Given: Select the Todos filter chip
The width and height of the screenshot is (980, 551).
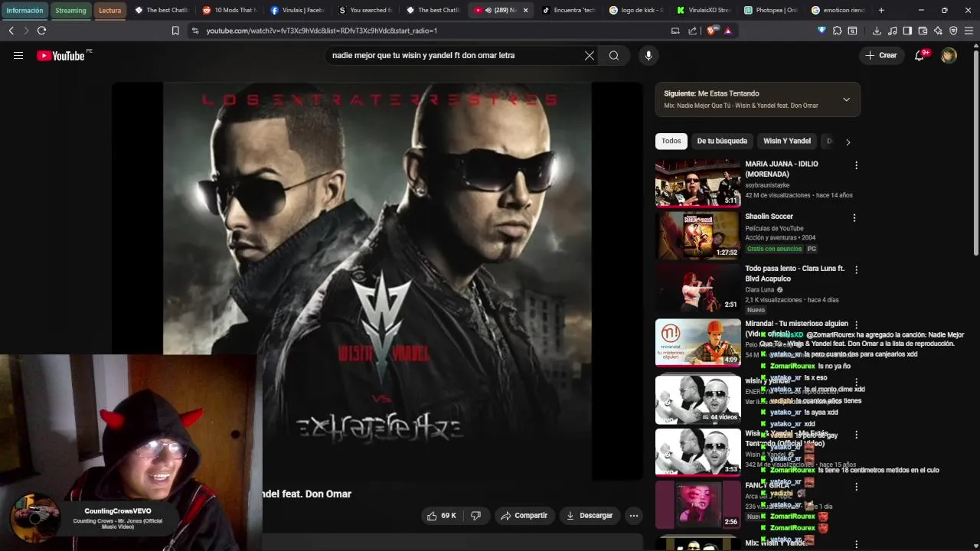Looking at the screenshot, I should (671, 142).
